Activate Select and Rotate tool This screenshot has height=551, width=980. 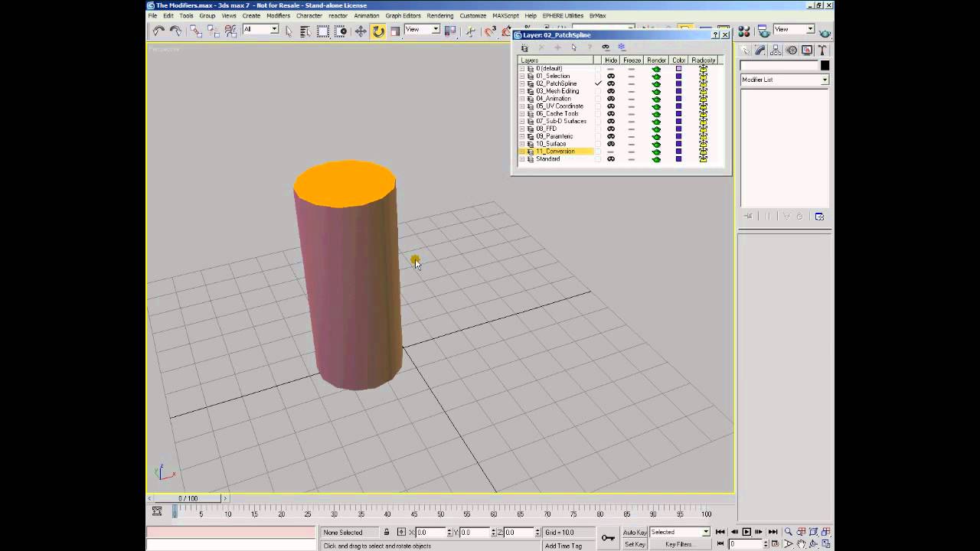377,31
